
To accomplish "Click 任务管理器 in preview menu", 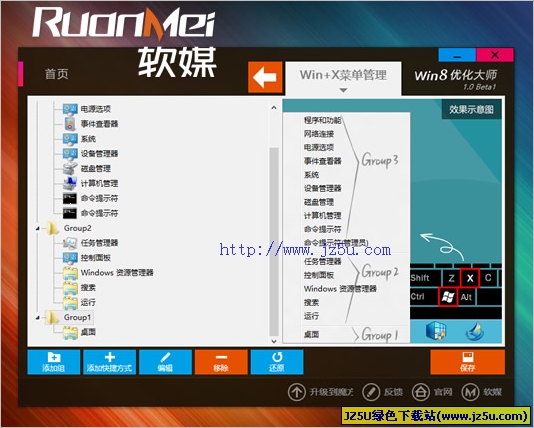I will coord(323,261).
